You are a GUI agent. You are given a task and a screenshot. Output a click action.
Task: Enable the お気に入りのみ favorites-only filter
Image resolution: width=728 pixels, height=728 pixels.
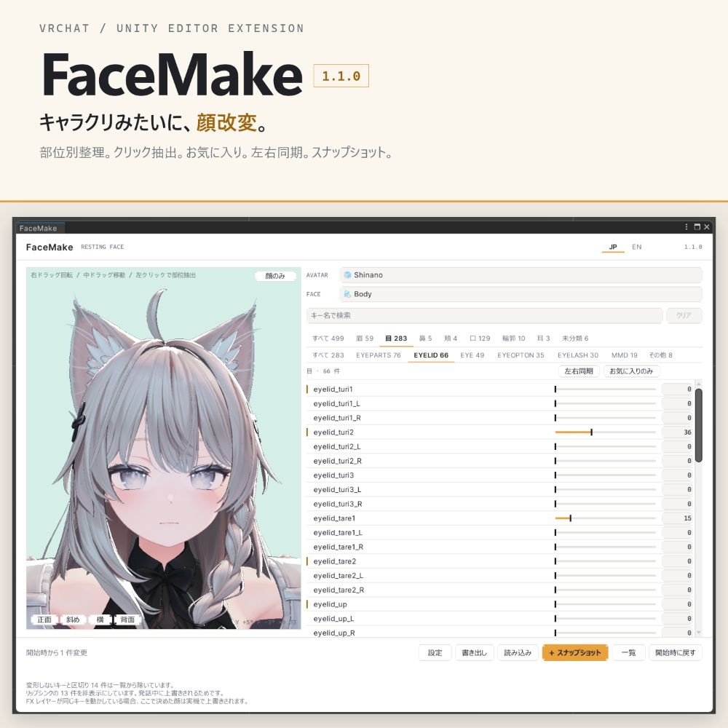pyautogui.click(x=631, y=371)
